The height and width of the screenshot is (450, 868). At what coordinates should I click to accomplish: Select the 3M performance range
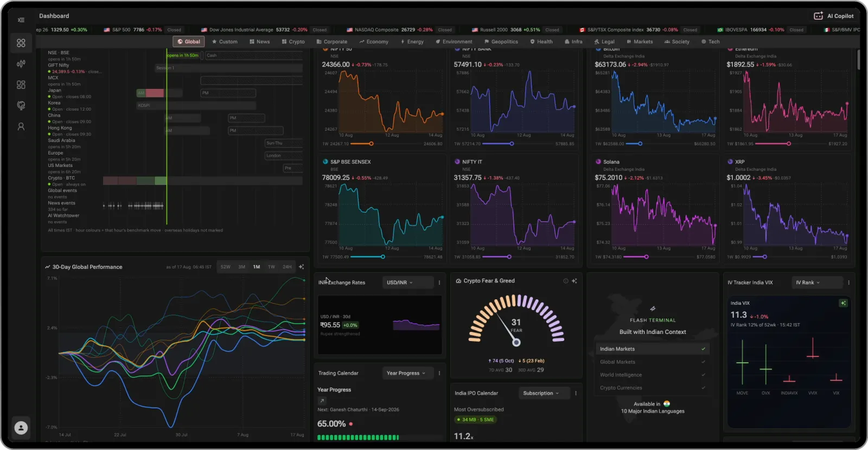[x=242, y=267]
